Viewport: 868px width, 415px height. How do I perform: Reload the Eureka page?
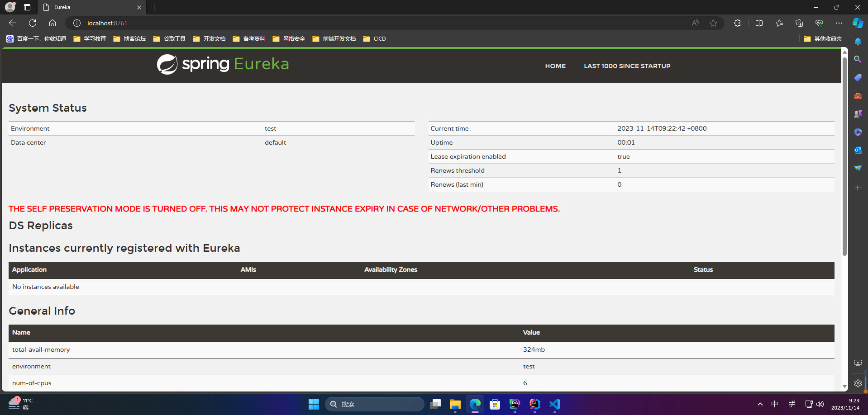click(33, 23)
